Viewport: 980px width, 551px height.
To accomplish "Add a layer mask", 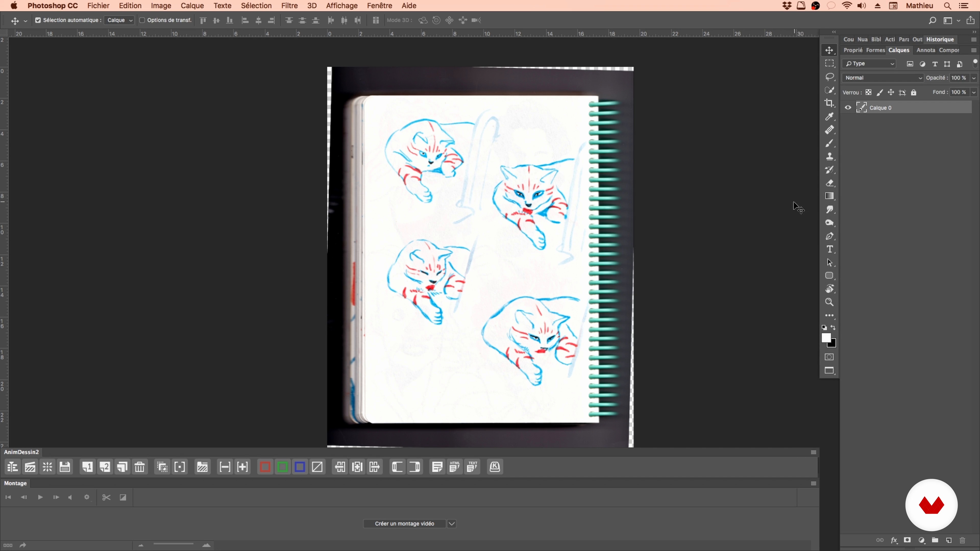I will (x=907, y=540).
